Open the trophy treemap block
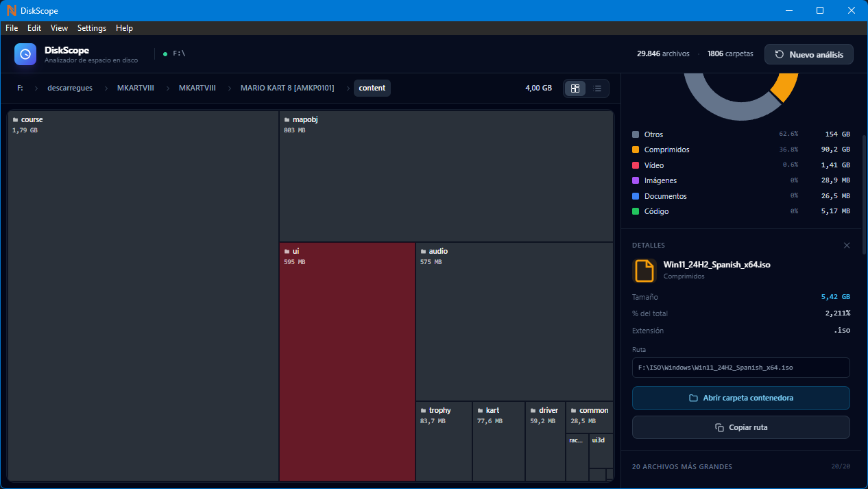 [444, 442]
